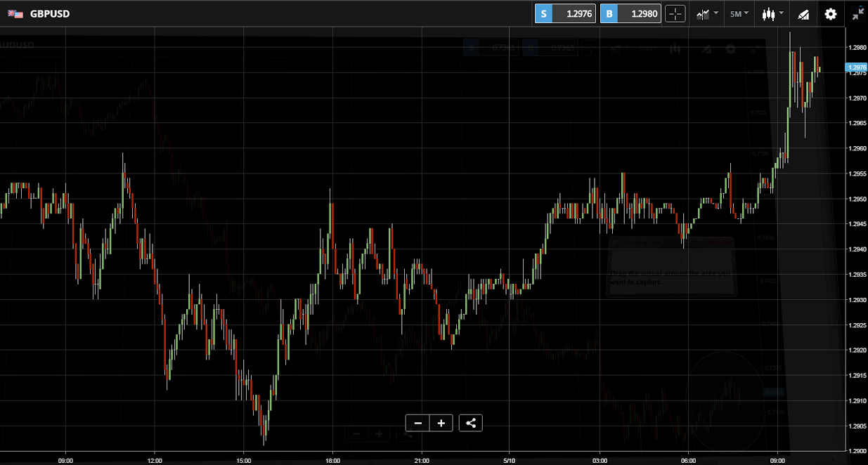The width and height of the screenshot is (868, 465).
Task: Zoom in the chart with plus button
Action: [441, 423]
